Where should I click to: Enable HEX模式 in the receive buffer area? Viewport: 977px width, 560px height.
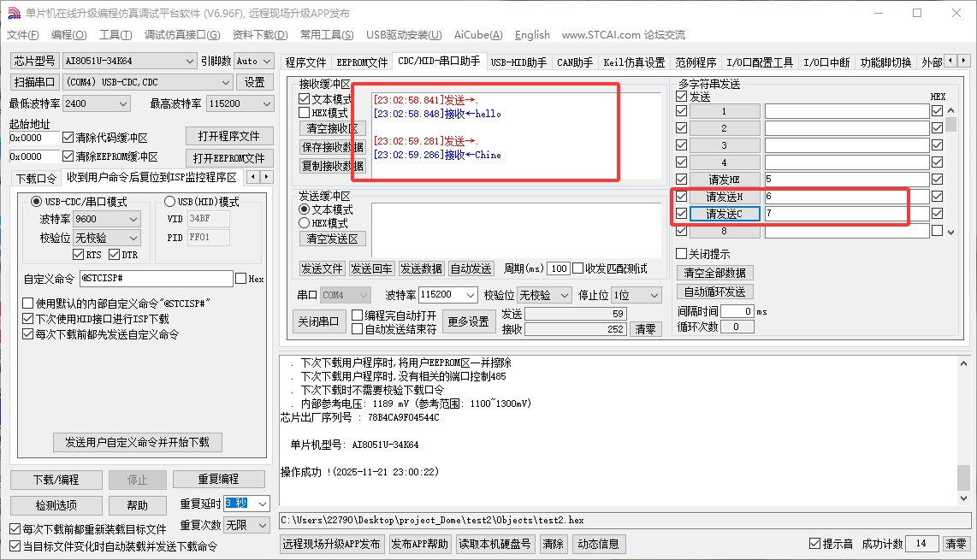pos(304,112)
